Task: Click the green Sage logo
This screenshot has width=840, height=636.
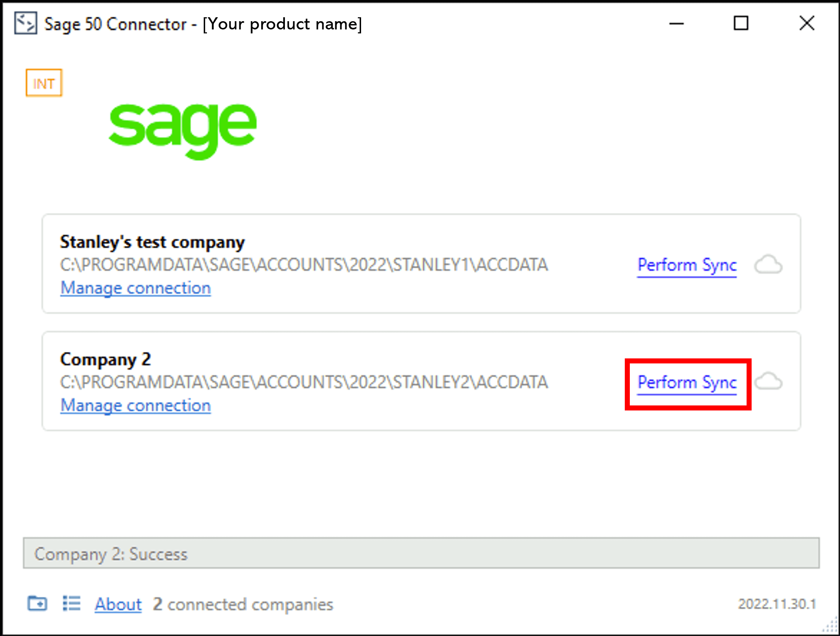Action: point(183,129)
